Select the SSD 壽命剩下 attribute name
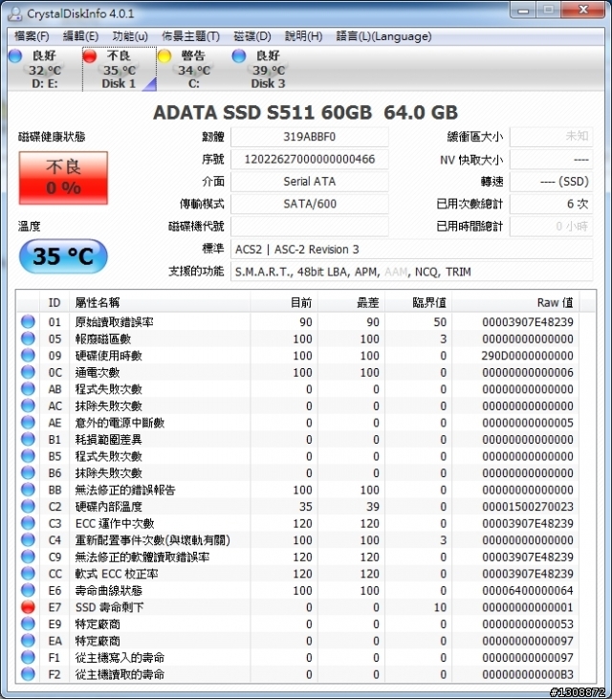The height and width of the screenshot is (700, 612). 109,607
